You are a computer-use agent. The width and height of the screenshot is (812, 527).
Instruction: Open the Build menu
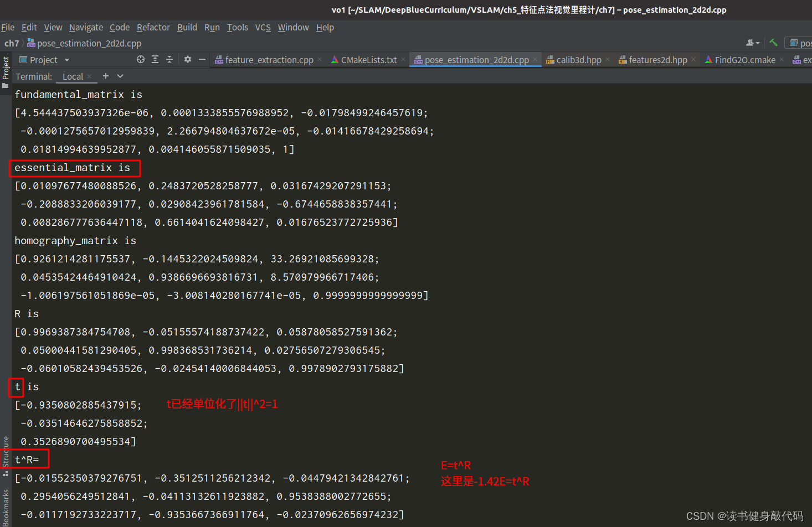187,27
